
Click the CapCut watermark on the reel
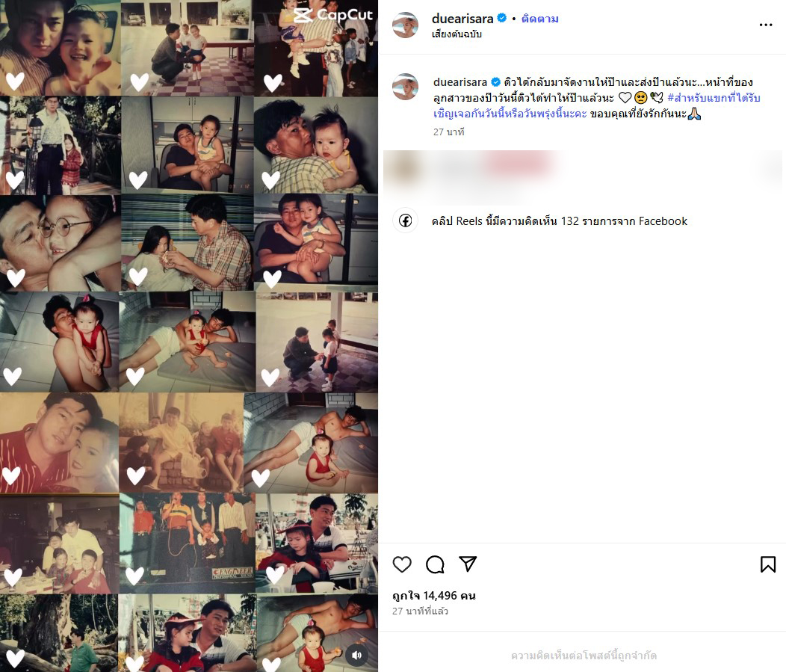coord(332,15)
